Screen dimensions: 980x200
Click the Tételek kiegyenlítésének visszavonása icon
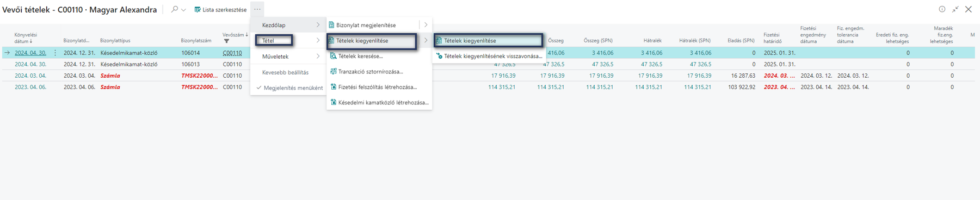[439, 56]
